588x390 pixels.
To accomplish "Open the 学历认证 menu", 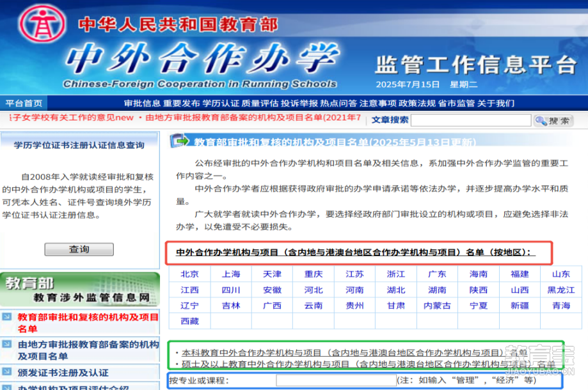I will [x=221, y=103].
